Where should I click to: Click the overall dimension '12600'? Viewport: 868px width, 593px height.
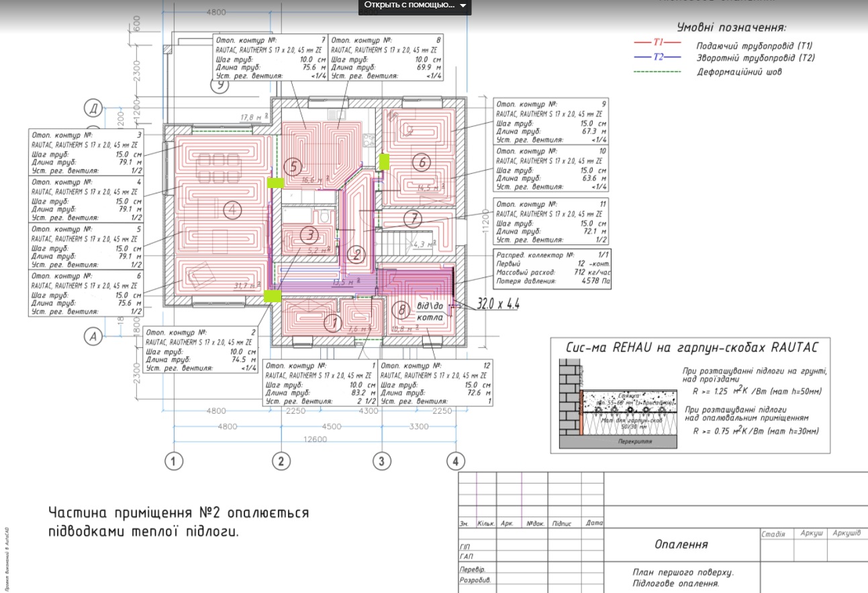pos(314,440)
